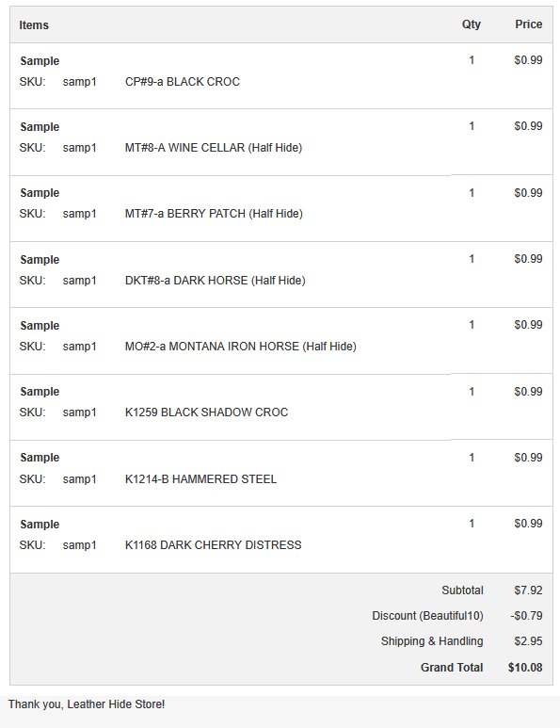Click DKT#8-a DARK HORSE item description
The height and width of the screenshot is (728, 560).
click(x=216, y=281)
